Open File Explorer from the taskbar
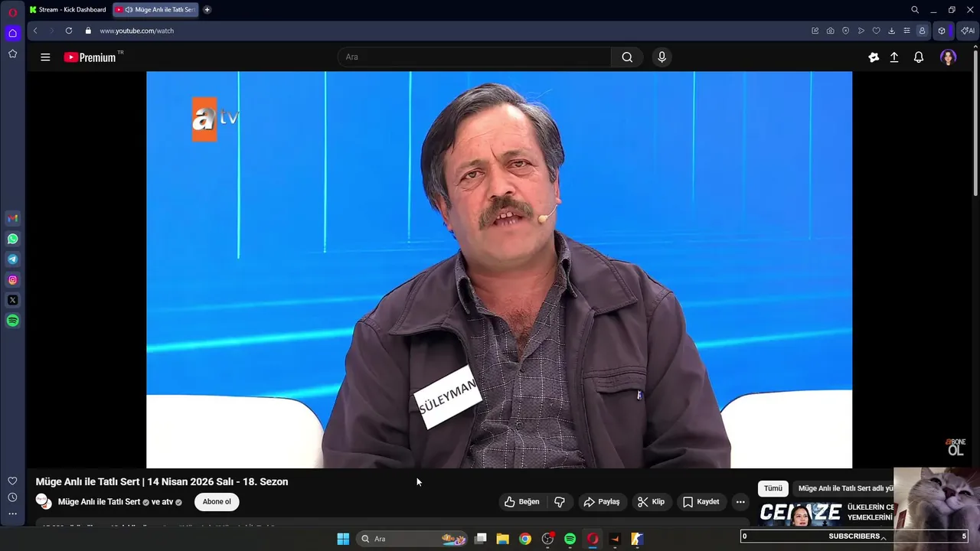980x551 pixels. tap(503, 539)
